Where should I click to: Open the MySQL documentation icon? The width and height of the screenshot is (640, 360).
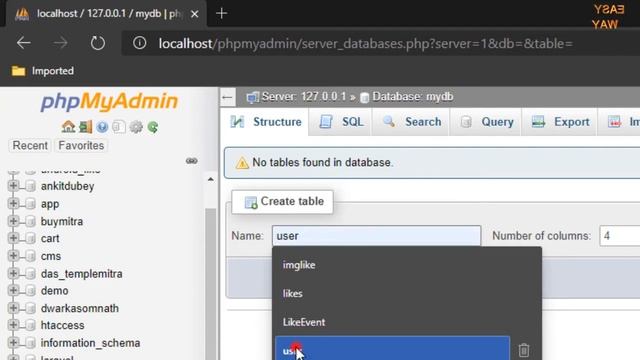pyautogui.click(x=119, y=127)
